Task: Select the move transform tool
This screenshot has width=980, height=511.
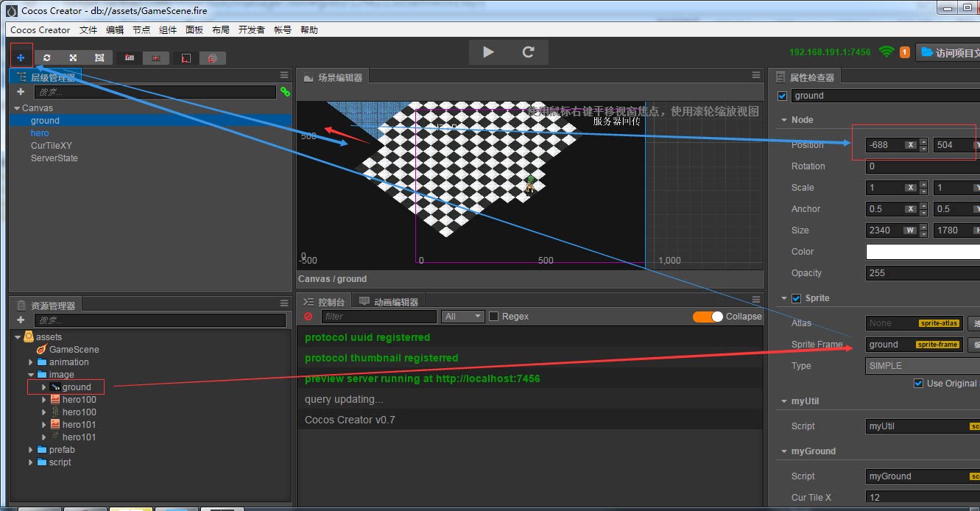Action: (21, 57)
